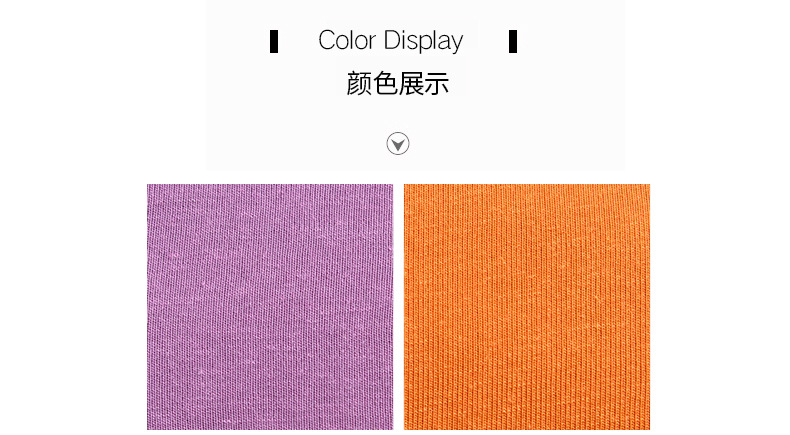
Task: Click the letter "C" in Color Display
Action: [326, 40]
